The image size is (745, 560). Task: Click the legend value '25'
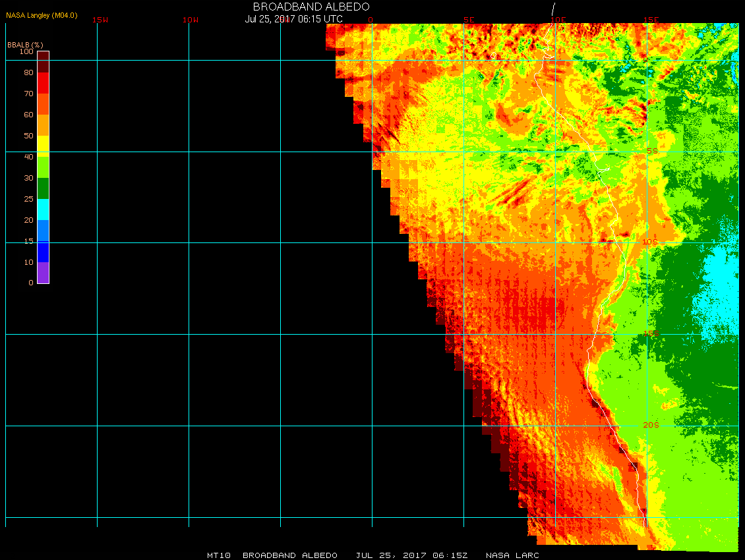tap(28, 199)
